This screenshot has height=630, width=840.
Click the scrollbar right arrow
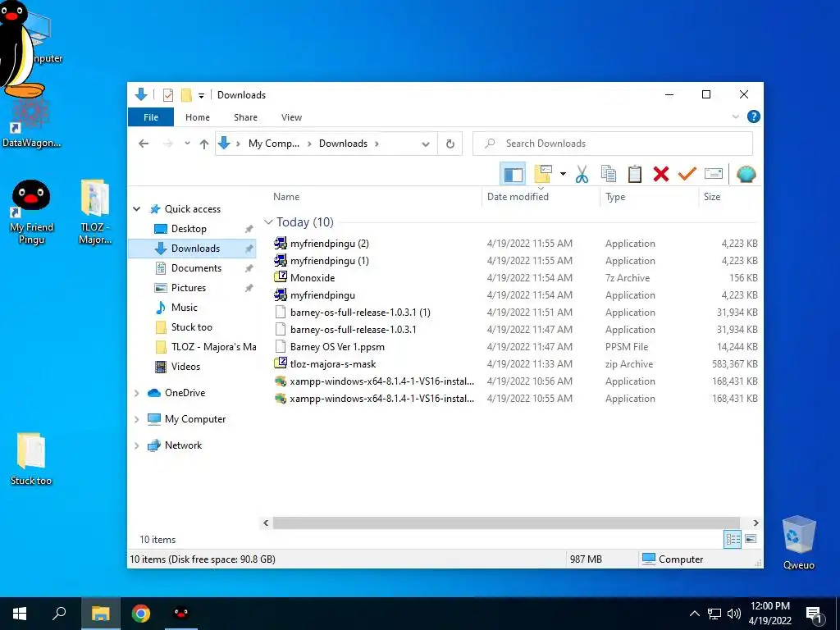click(x=756, y=523)
